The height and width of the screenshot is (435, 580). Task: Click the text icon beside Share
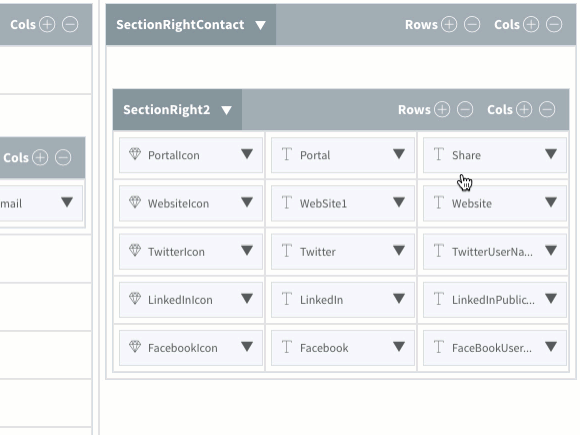(x=439, y=154)
